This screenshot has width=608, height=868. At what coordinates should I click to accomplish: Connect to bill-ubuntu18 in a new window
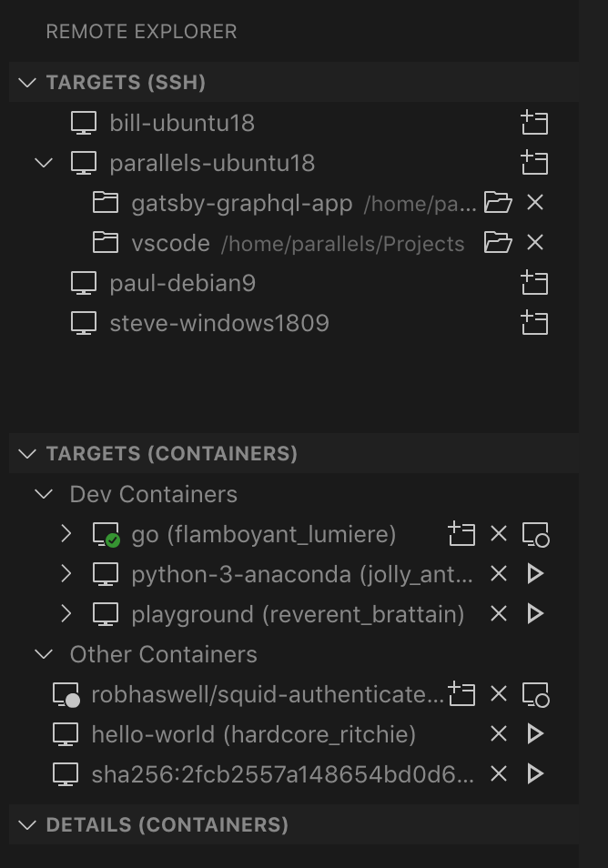coord(535,123)
